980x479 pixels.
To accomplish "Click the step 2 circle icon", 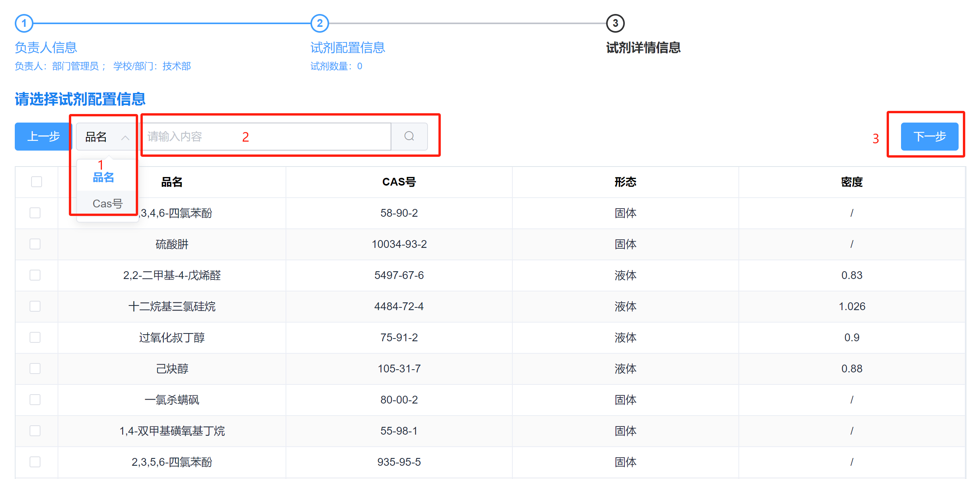I will click(319, 23).
